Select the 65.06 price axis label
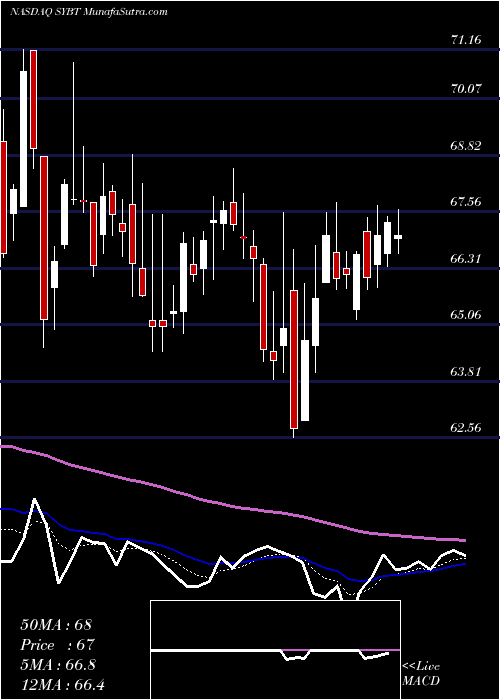Image resolution: width=500 pixels, height=700 pixels. click(x=466, y=315)
